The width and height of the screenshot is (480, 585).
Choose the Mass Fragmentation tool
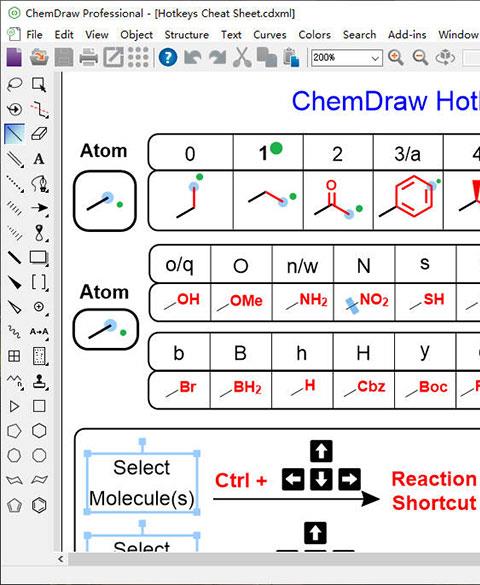[39, 109]
